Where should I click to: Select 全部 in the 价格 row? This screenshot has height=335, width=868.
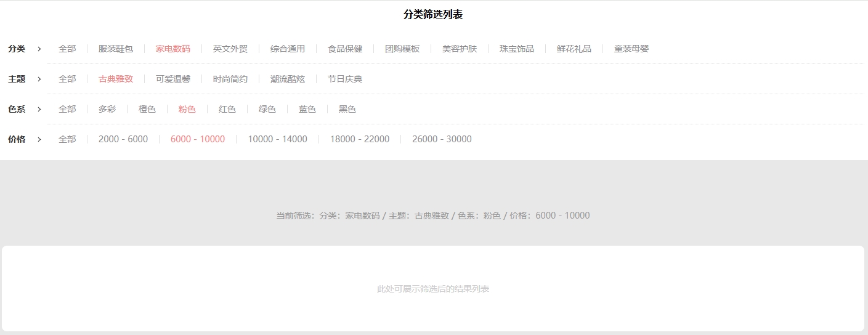[67, 139]
